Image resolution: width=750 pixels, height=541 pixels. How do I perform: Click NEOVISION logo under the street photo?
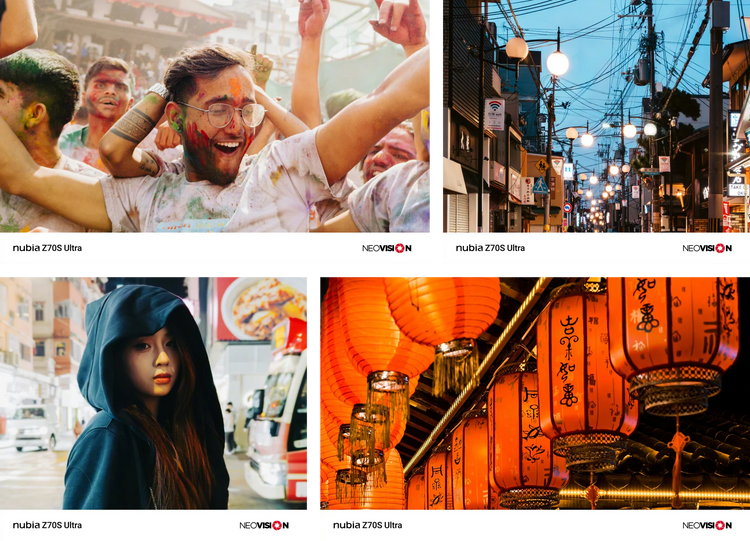pyautogui.click(x=707, y=248)
